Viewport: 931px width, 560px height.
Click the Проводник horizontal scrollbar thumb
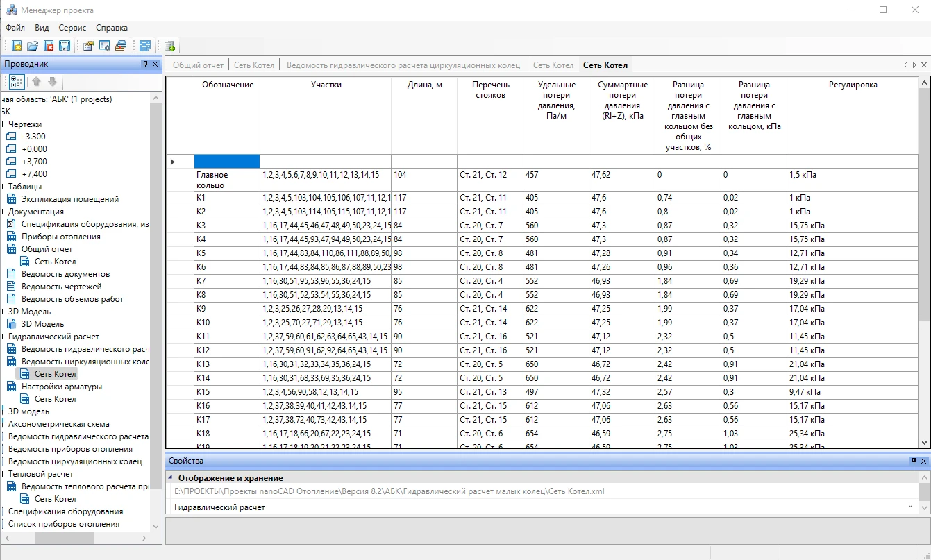(65, 538)
